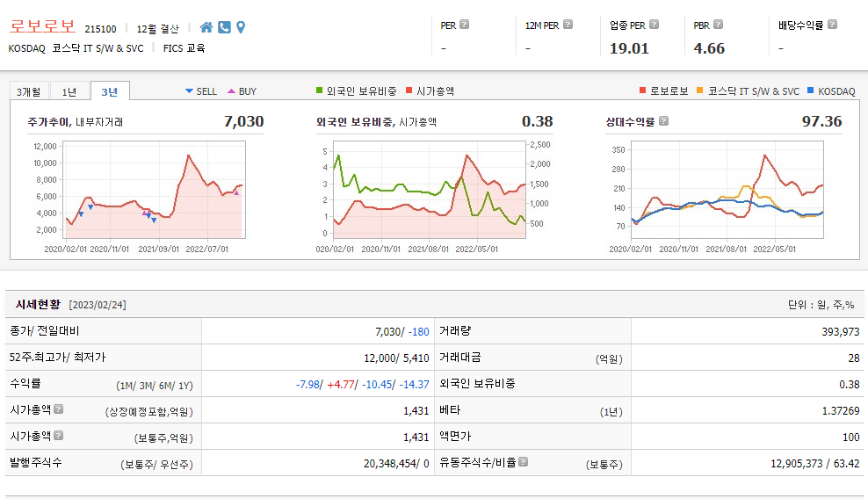Click the 12월 결산 label
Image resolution: width=868 pixels, height=499 pixels.
coord(158,29)
